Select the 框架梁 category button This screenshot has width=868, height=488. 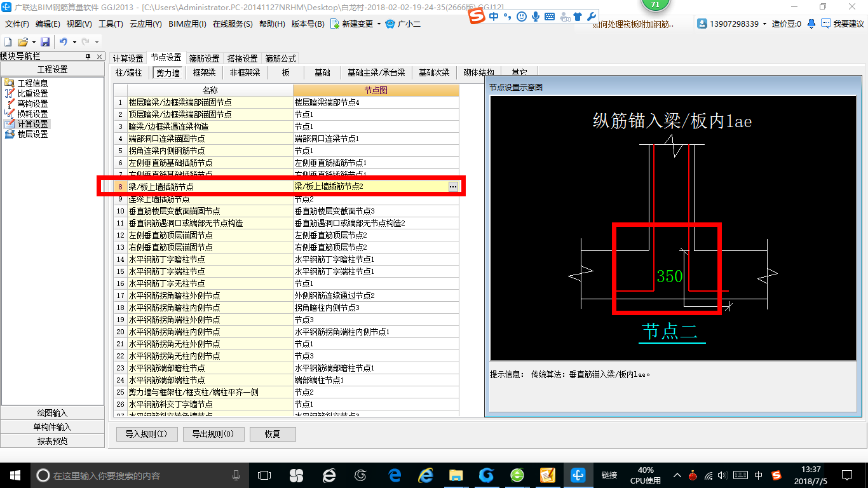point(205,72)
